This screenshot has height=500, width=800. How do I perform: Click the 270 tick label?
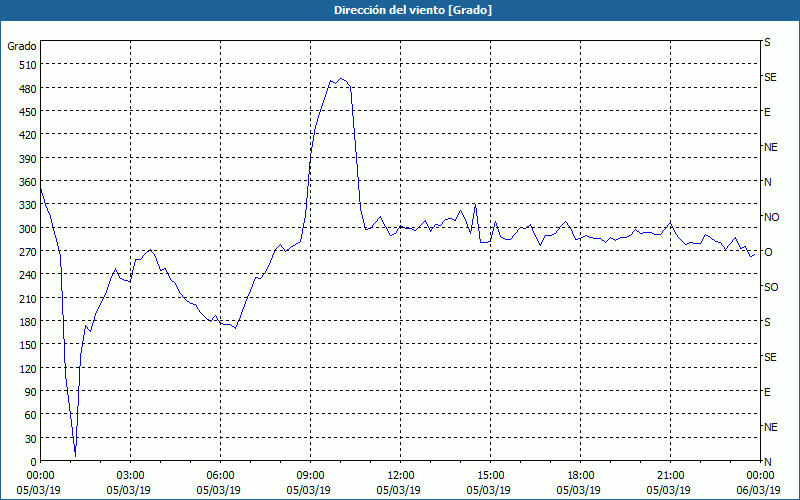(28, 252)
